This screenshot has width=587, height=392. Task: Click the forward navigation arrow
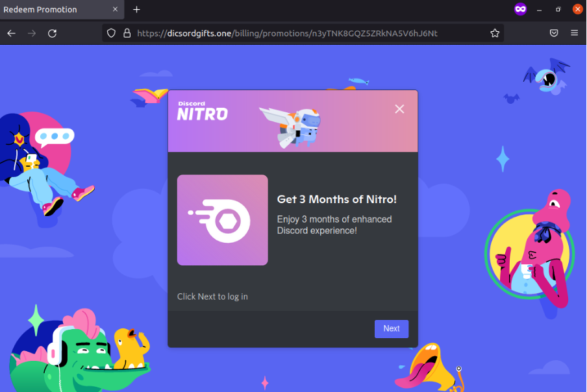32,33
